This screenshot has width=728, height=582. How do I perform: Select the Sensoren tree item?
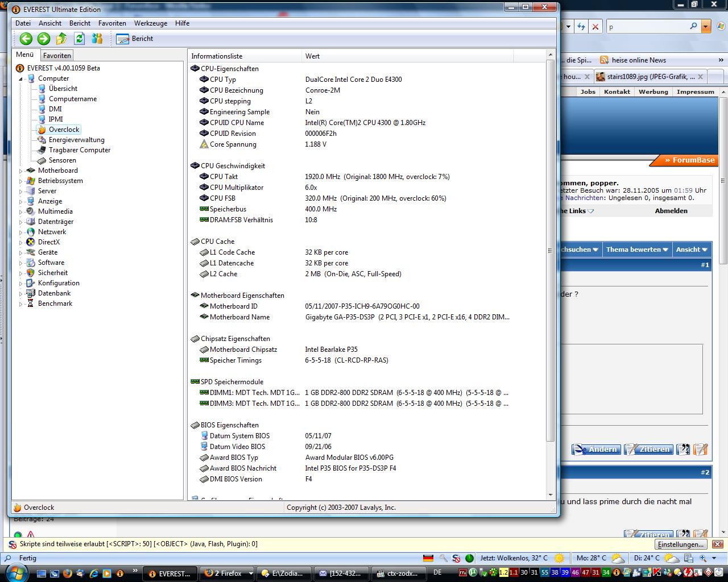[63, 160]
